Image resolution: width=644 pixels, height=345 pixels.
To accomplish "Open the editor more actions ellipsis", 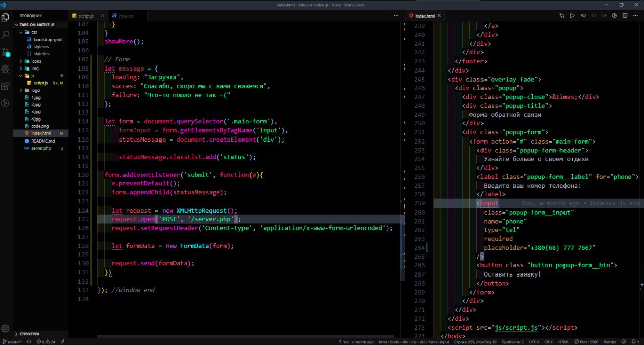I will [x=635, y=16].
